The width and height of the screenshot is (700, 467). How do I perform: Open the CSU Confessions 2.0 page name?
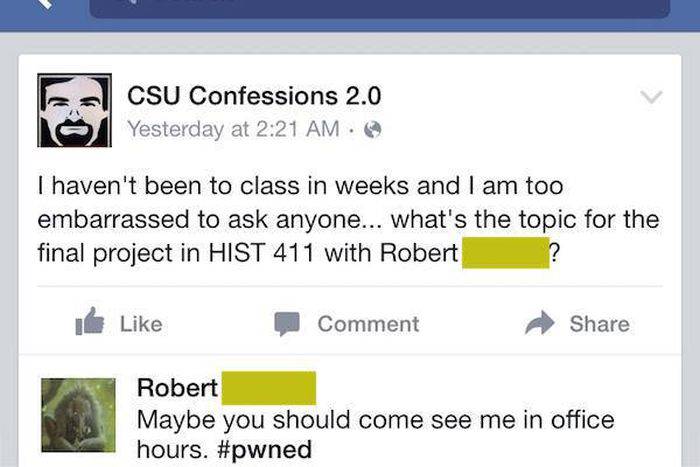[254, 96]
